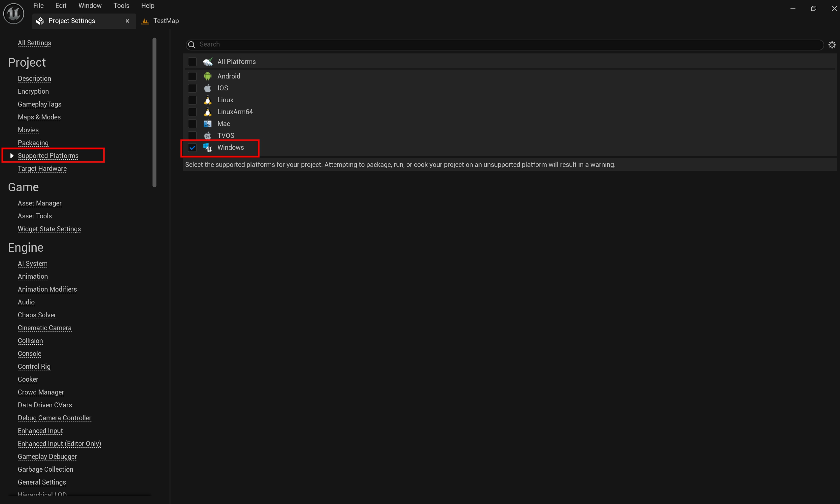Open Crowd Manager settings
This screenshot has width=840, height=504.
click(41, 393)
